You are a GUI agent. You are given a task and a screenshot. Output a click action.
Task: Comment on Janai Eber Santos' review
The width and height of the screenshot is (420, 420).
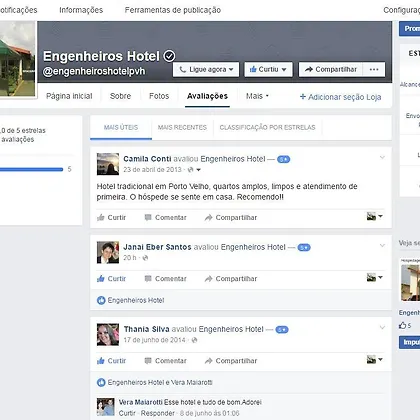(x=165, y=279)
